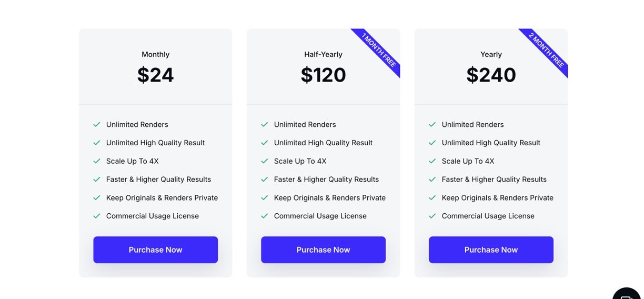The width and height of the screenshot is (644, 299).
Task: Select the Yearly plan title
Action: pyautogui.click(x=491, y=54)
